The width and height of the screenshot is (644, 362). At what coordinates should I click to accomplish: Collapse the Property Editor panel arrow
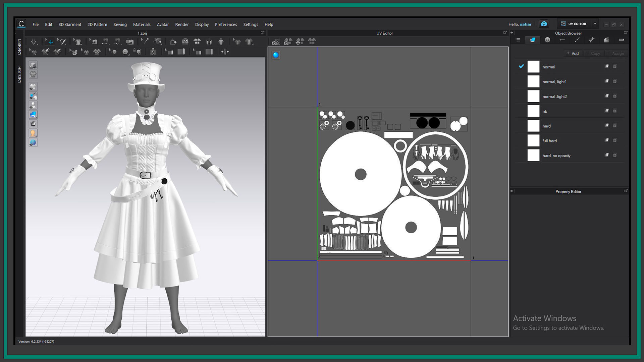tap(512, 191)
